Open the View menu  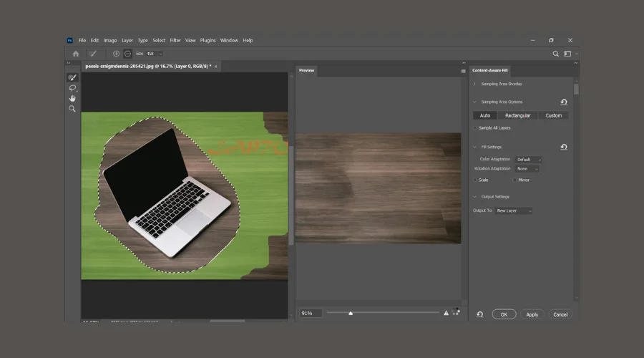click(190, 40)
